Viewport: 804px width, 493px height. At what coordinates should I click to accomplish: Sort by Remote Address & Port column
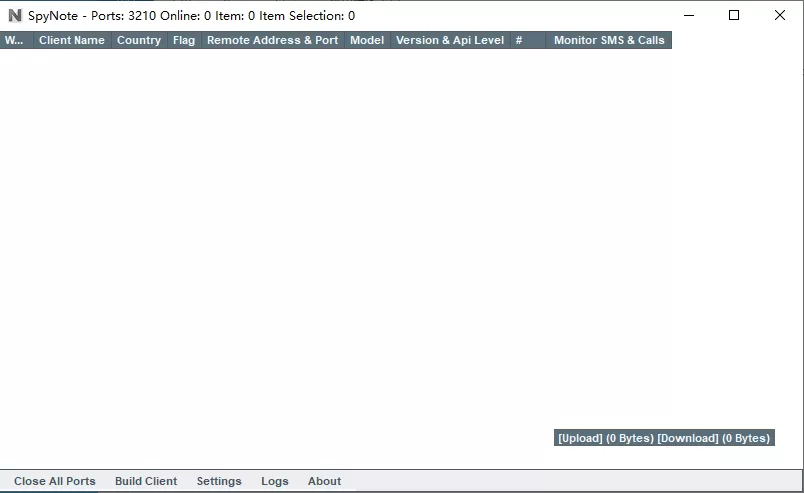pos(272,41)
